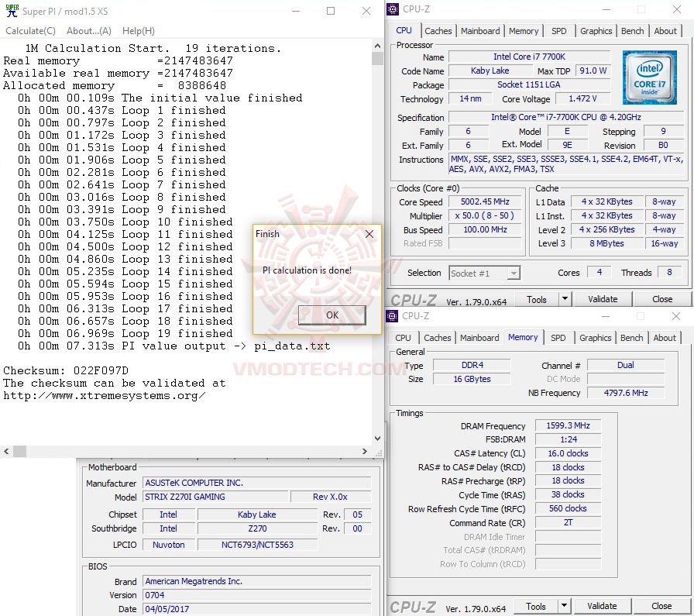Image resolution: width=694 pixels, height=616 pixels.
Task: Click the Core Speed value 5002.45 MHz
Action: [x=485, y=202]
